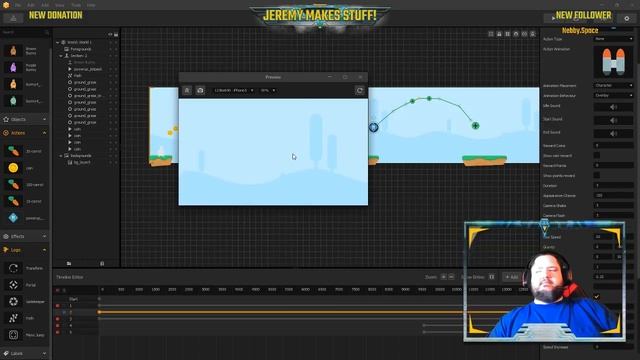
Task: Click the Appearance Chance value field
Action: coord(613,195)
